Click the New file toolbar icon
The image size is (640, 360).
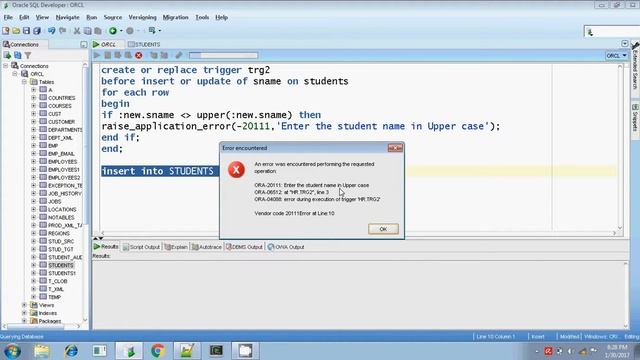6,31
